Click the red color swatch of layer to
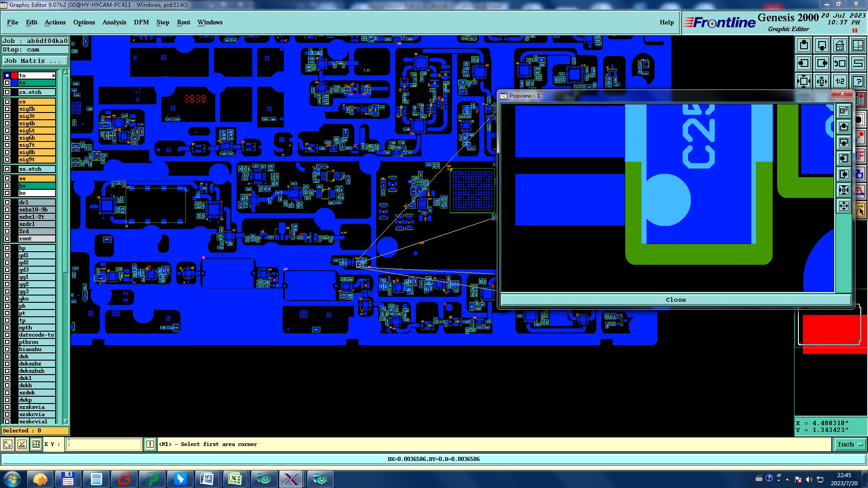This screenshot has height=488, width=868. [14, 75]
